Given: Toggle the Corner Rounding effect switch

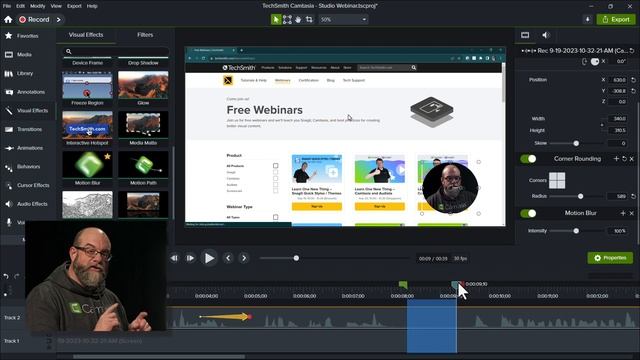Looking at the screenshot, I should click(x=528, y=159).
